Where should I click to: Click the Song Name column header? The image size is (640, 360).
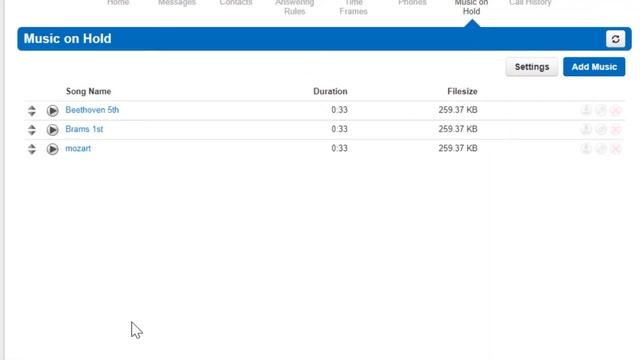(89, 91)
